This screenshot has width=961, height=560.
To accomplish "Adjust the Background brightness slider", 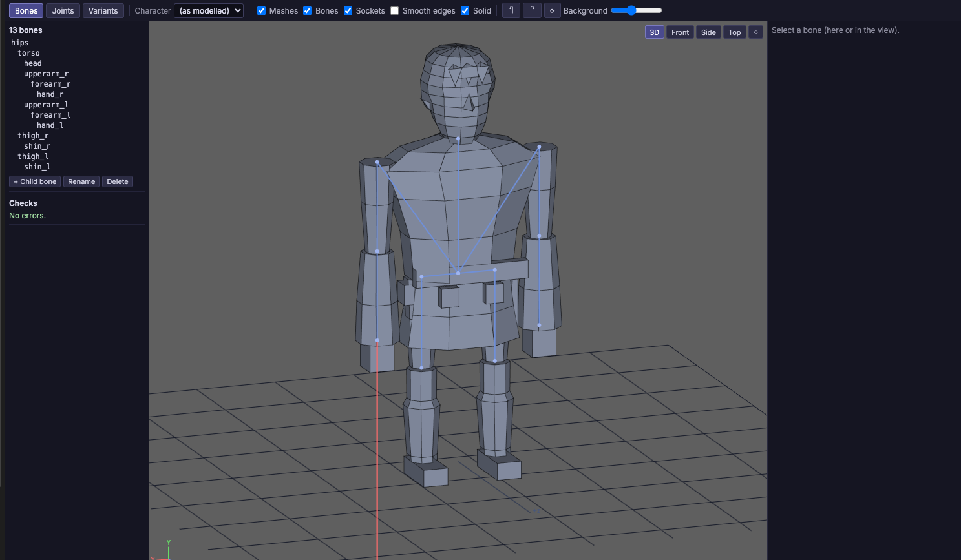I will point(637,10).
